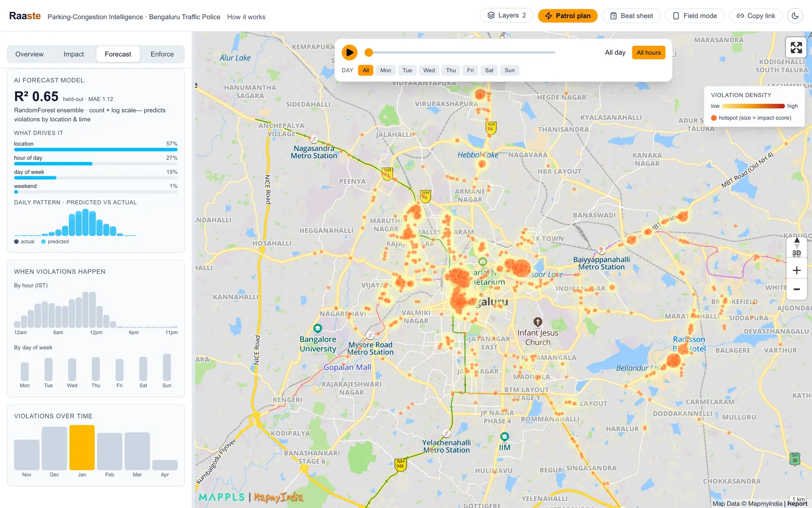Click the Nagasandra Metro Station marker
812x508 pixels.
tap(314, 139)
